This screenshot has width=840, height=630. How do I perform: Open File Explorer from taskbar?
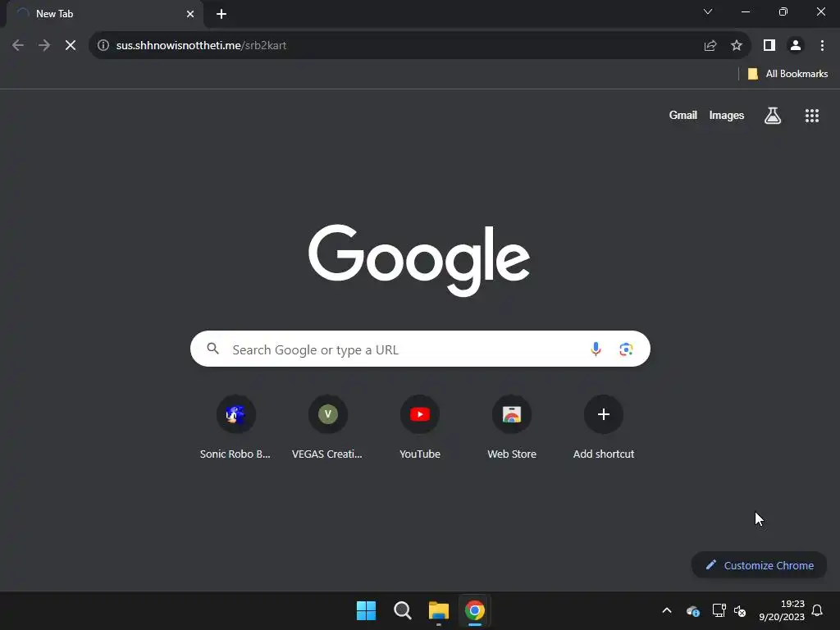click(438, 610)
